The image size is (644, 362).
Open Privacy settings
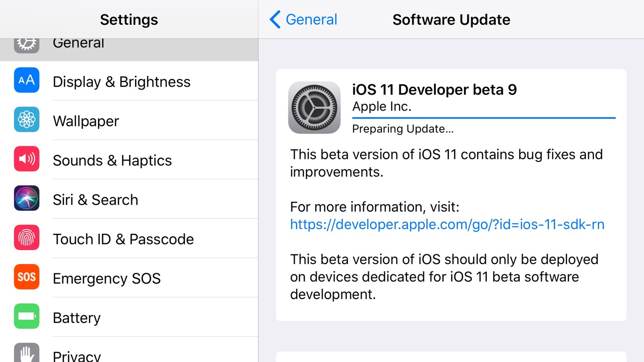(129, 350)
